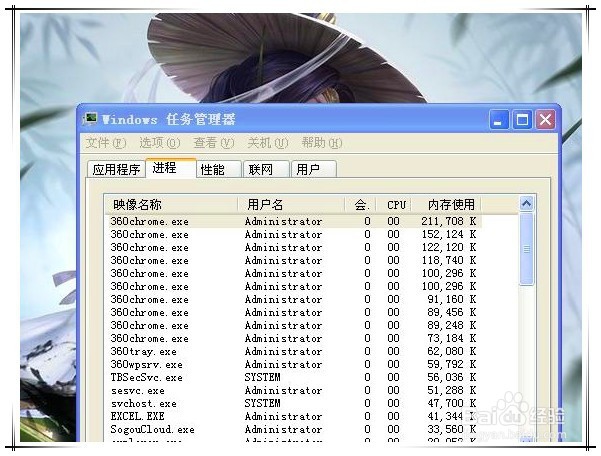Screen dimensions: 601x456
Task: Select the 360tray.exe process
Action: (x=293, y=351)
